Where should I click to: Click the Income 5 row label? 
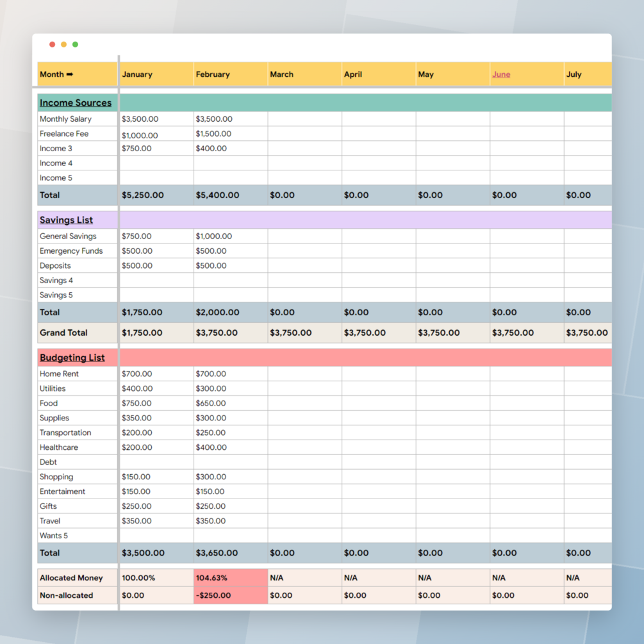click(x=56, y=178)
